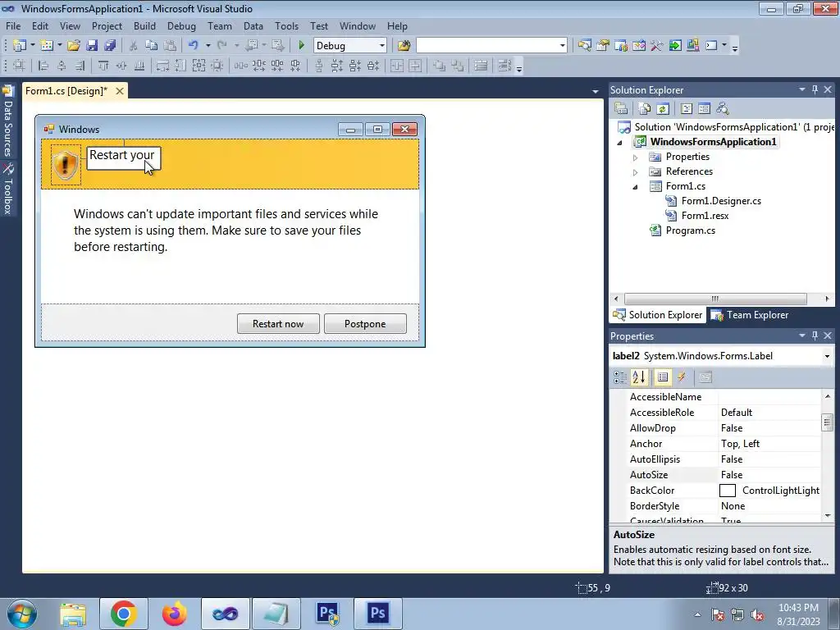Click the BackColor white color swatch

point(727,491)
